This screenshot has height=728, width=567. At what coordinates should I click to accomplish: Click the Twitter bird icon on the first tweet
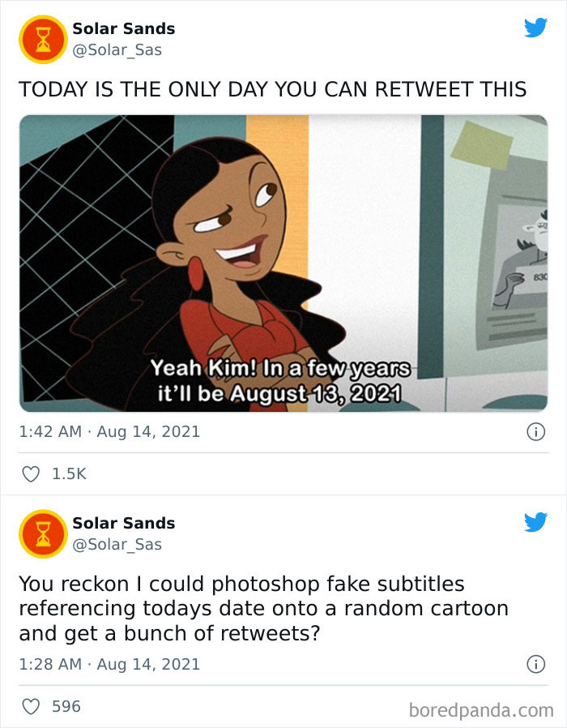[535, 28]
